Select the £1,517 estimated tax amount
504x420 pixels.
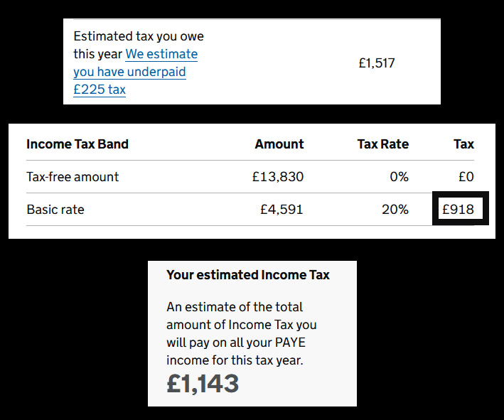click(x=377, y=63)
